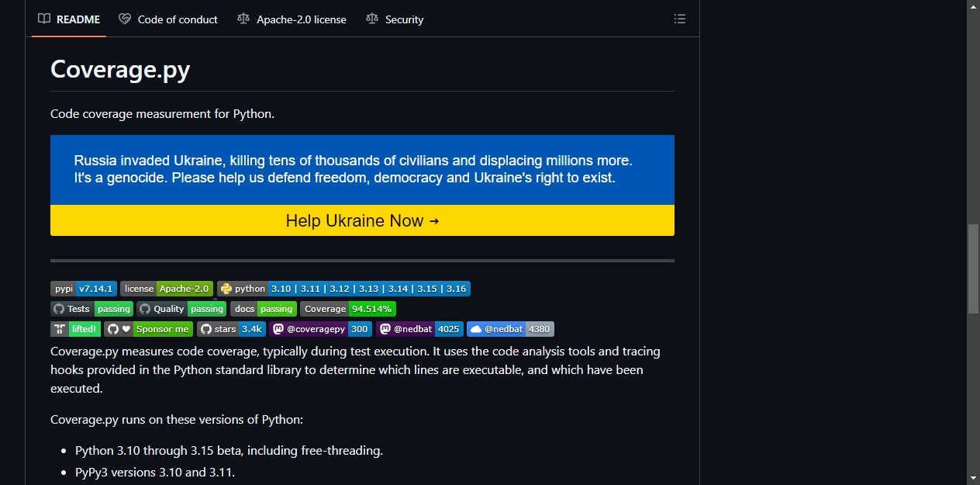Open the README tab
Image resolution: width=980 pixels, height=485 pixels.
coord(69,19)
